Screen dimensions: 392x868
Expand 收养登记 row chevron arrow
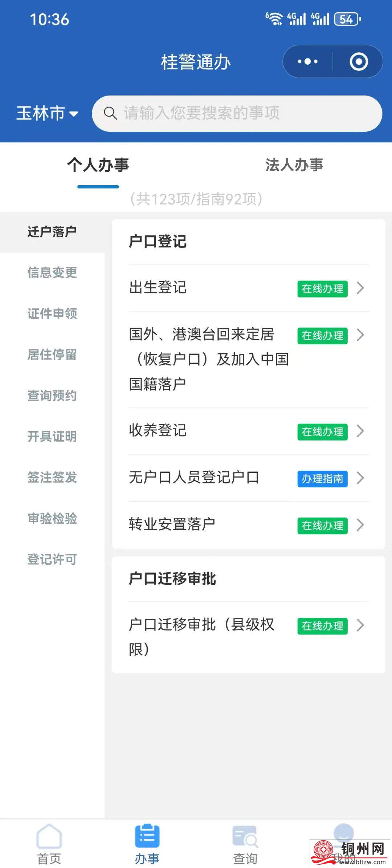tap(360, 431)
